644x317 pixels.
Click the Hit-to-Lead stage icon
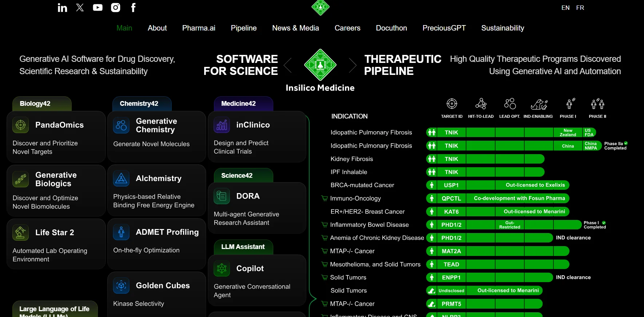pyautogui.click(x=481, y=104)
